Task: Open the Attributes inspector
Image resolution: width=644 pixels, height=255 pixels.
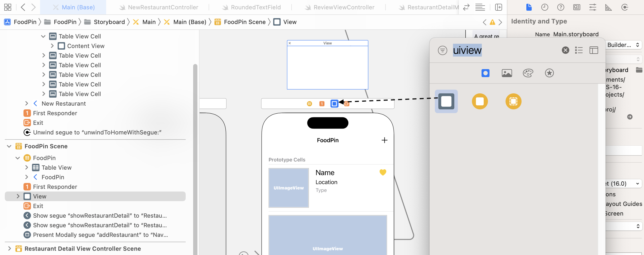Action: (593, 7)
